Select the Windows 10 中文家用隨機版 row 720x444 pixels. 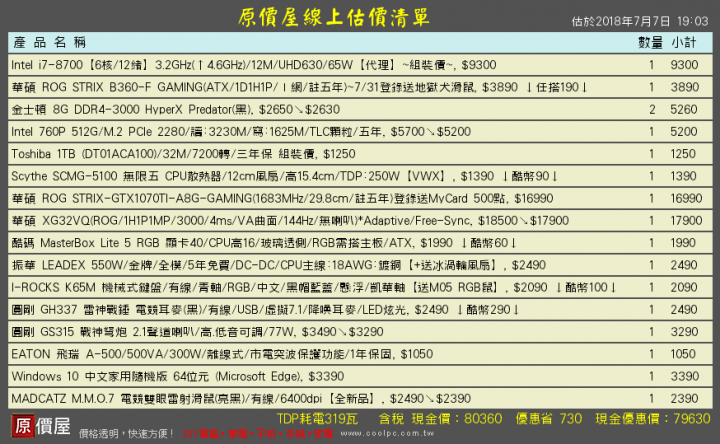(x=360, y=377)
